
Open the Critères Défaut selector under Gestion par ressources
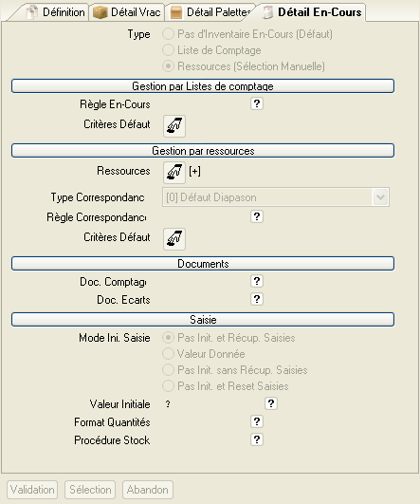coord(174,239)
